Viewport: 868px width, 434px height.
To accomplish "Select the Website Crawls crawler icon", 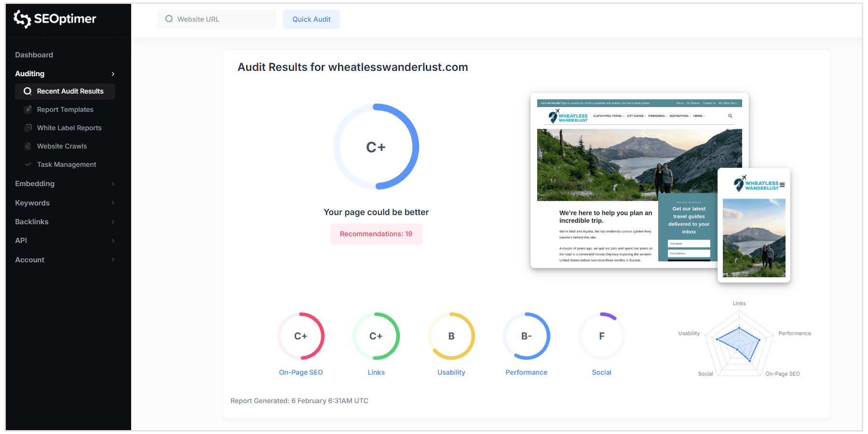I will click(x=28, y=146).
